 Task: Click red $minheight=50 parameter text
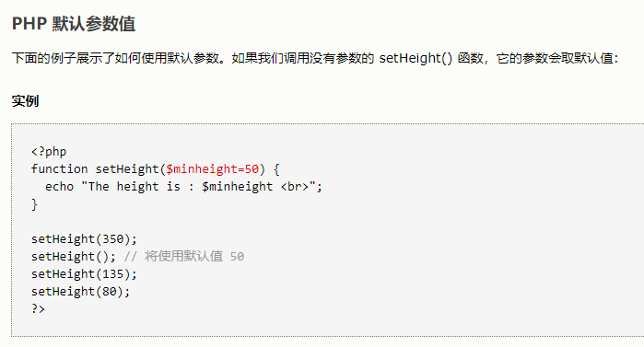[212, 169]
